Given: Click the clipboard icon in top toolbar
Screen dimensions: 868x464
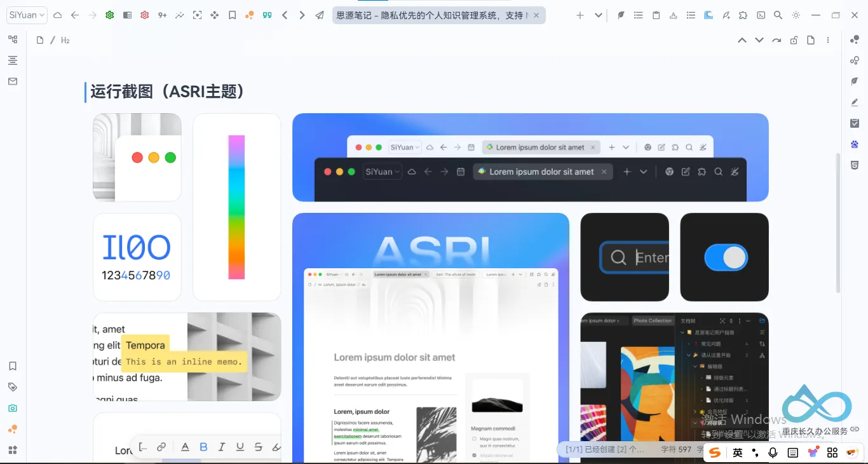Looking at the screenshot, I should pos(656,15).
